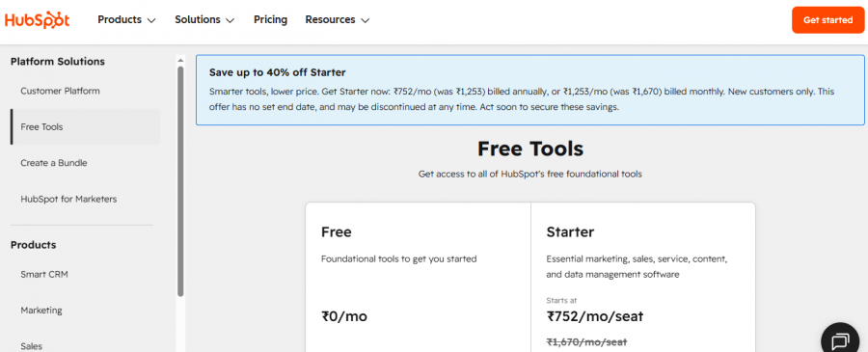Select Free Tools in sidebar
Viewport: 868px width, 352px height.
tap(85, 126)
